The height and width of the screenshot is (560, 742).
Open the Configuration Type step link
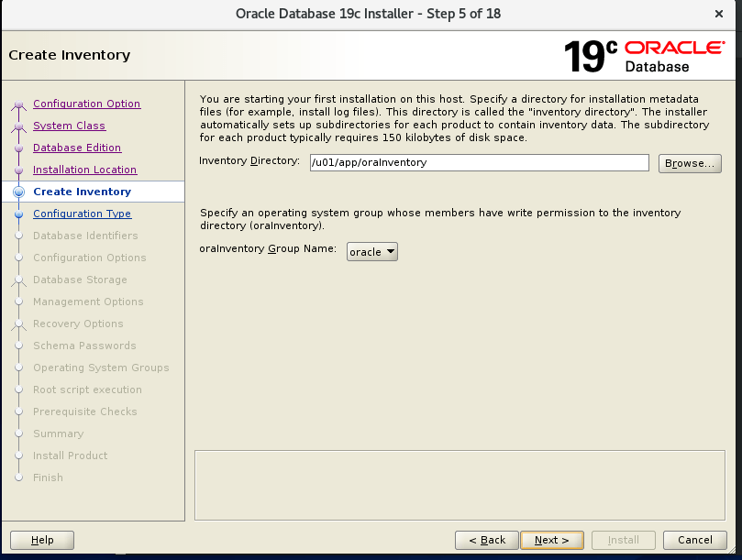tap(82, 214)
